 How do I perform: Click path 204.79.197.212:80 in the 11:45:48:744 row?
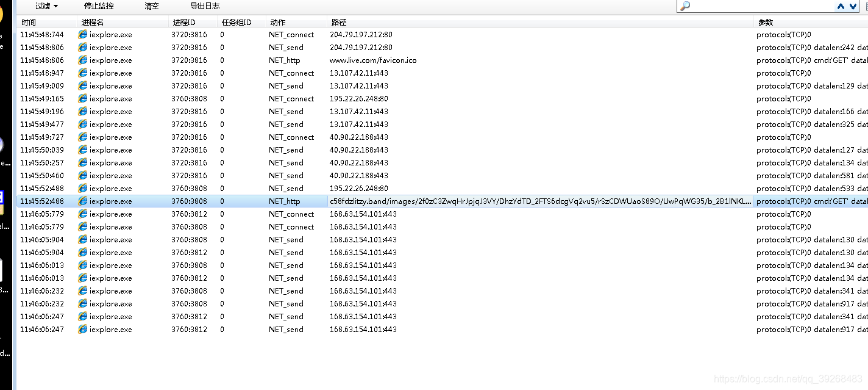point(361,35)
